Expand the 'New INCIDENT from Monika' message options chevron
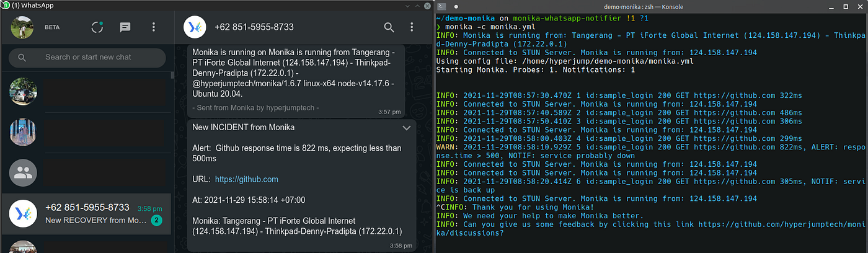868x253 pixels. [x=407, y=128]
